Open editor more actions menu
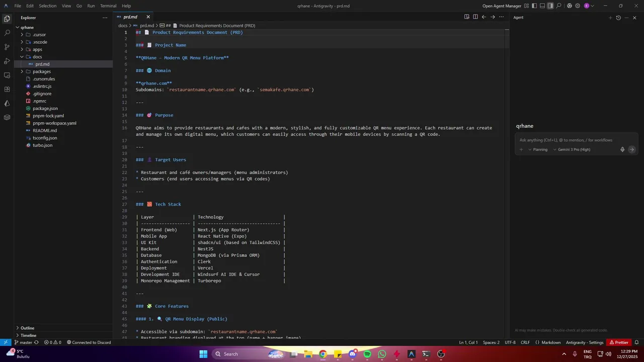Viewport: 644px width, 362px height. tap(501, 17)
